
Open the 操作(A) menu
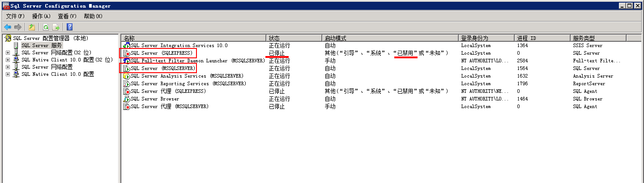point(41,16)
